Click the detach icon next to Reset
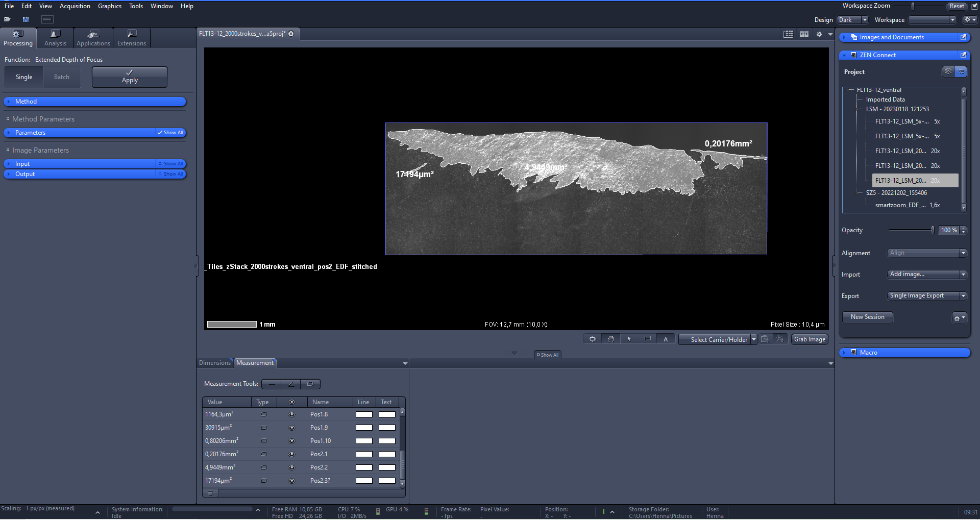 tap(974, 6)
